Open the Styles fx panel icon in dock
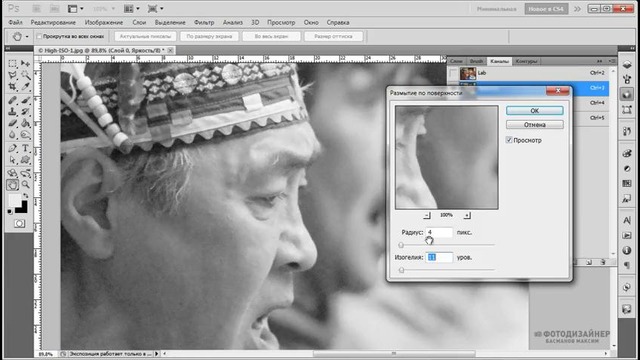This screenshot has height=360, width=640. tap(627, 199)
